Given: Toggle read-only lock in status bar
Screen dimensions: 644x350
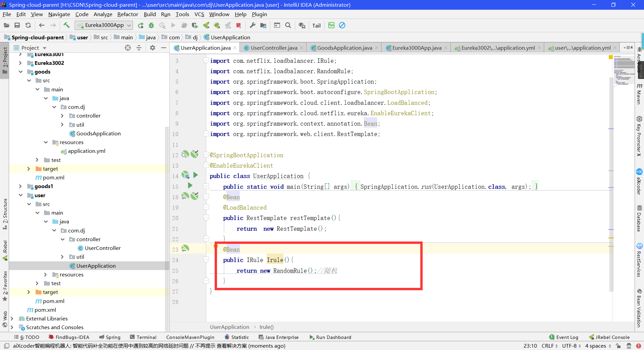Looking at the screenshot, I should (x=618, y=346).
